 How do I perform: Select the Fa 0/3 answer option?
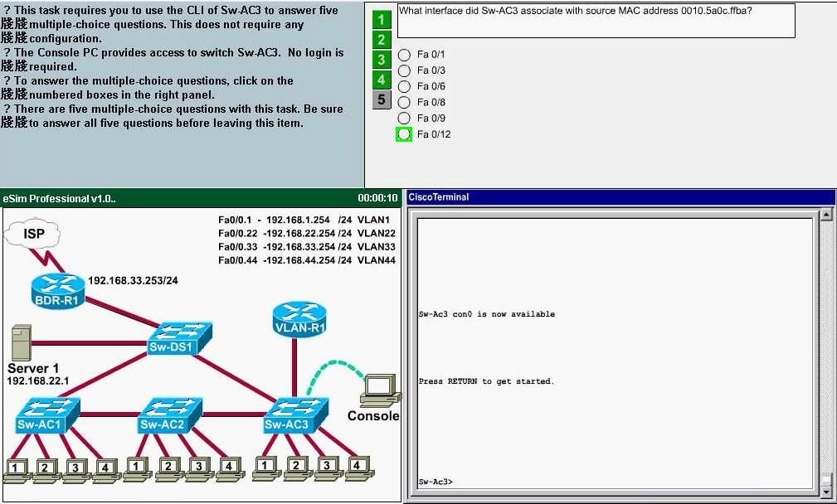[404, 70]
